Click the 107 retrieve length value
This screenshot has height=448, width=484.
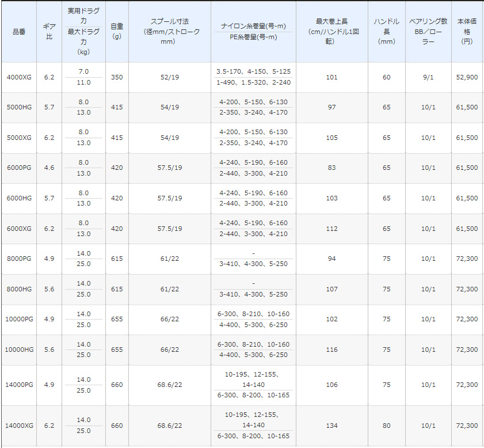click(332, 289)
